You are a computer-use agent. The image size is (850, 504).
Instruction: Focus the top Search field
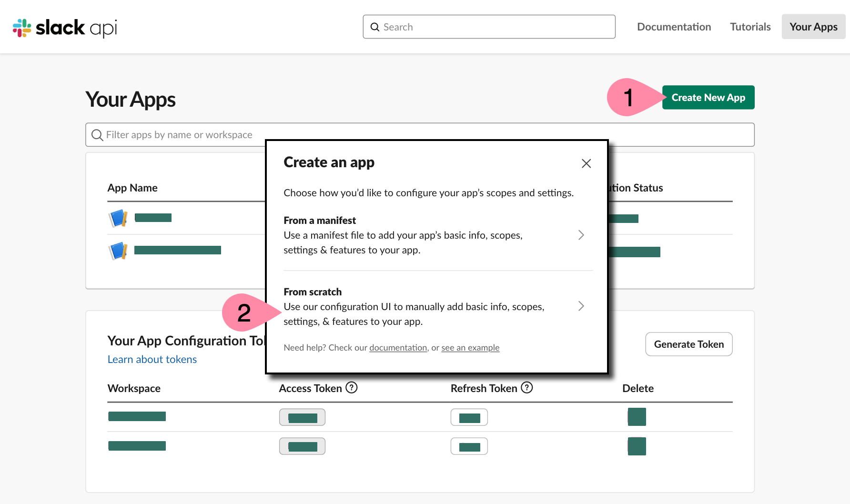tap(489, 27)
